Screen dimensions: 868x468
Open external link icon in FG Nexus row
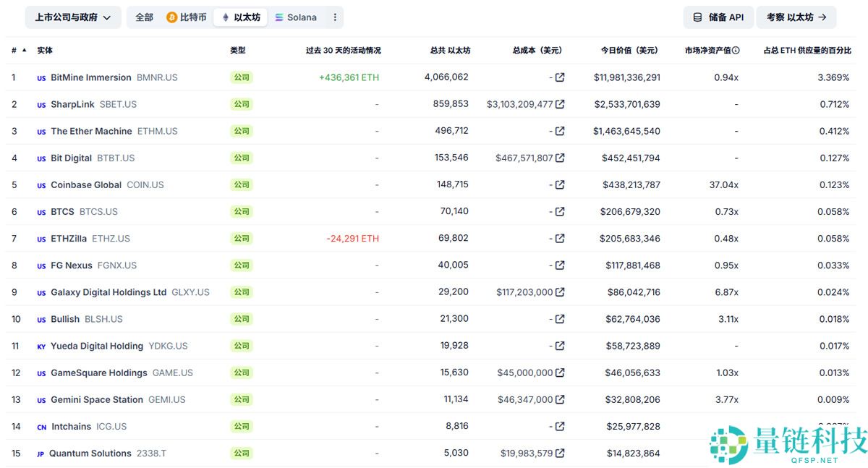pyautogui.click(x=560, y=265)
